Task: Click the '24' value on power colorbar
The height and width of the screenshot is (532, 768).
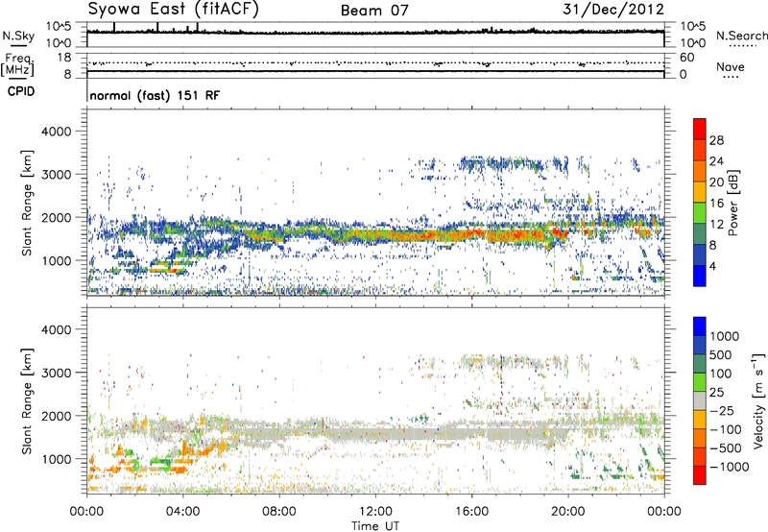Action: click(716, 161)
